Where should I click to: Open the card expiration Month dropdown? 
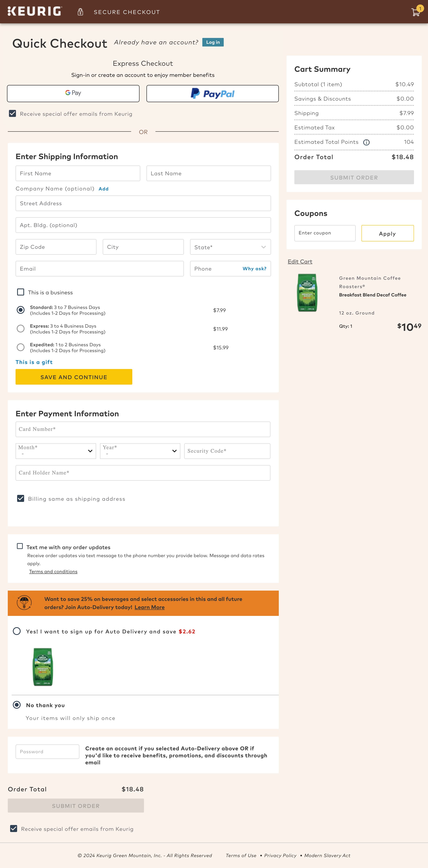55,451
